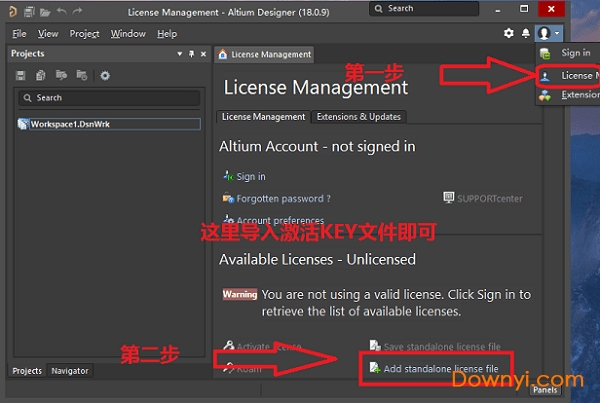Screen dimensions: 600x403
Task: Open the Projects panel dropdown arrow
Action: (179, 54)
